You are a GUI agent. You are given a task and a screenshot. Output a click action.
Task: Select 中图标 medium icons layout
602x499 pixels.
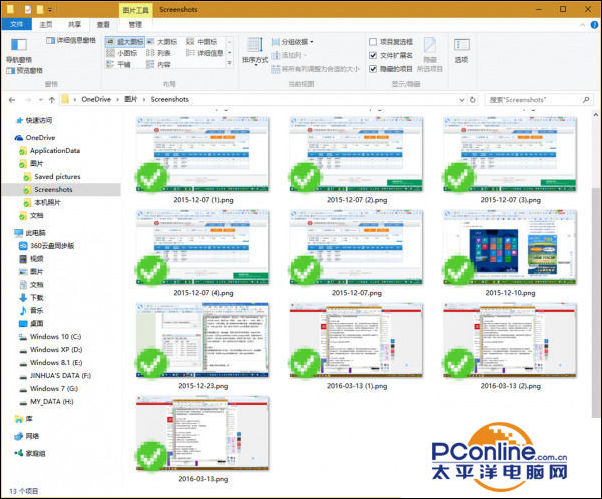pos(202,41)
